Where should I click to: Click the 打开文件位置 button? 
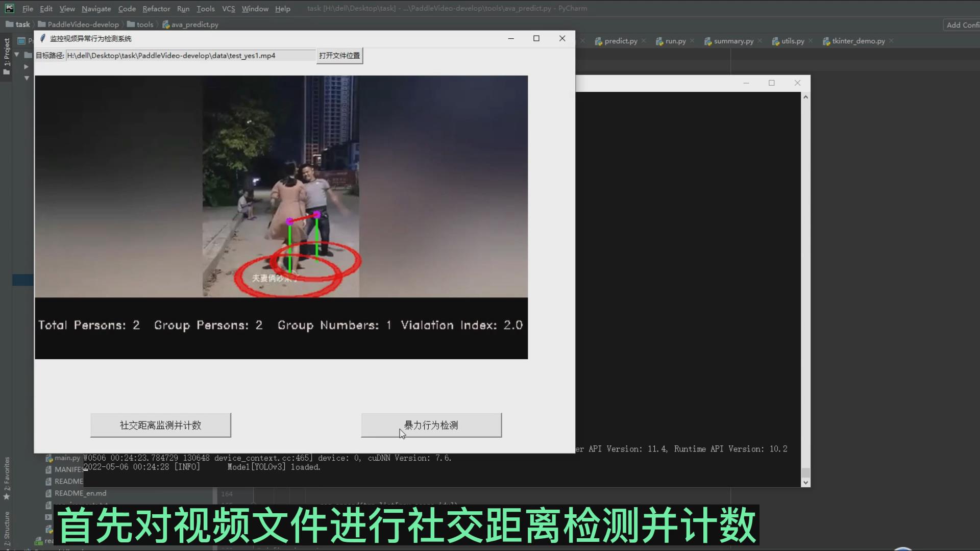pyautogui.click(x=339, y=56)
